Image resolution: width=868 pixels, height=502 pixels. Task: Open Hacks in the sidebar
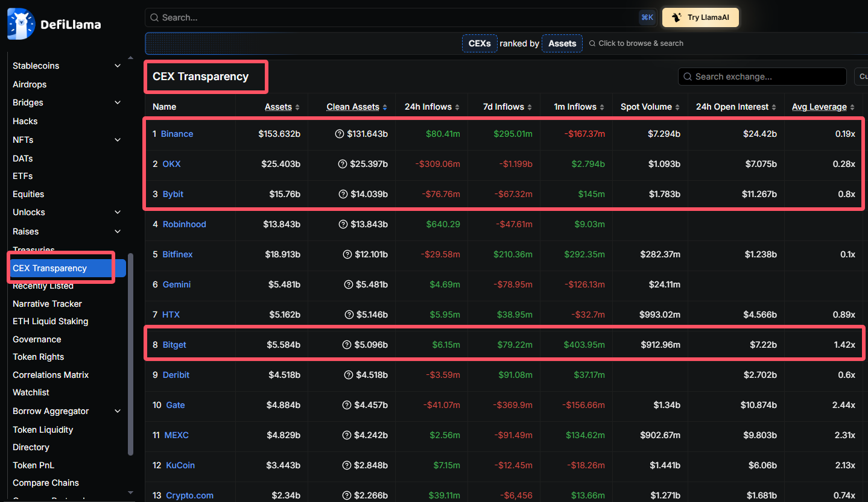25,121
